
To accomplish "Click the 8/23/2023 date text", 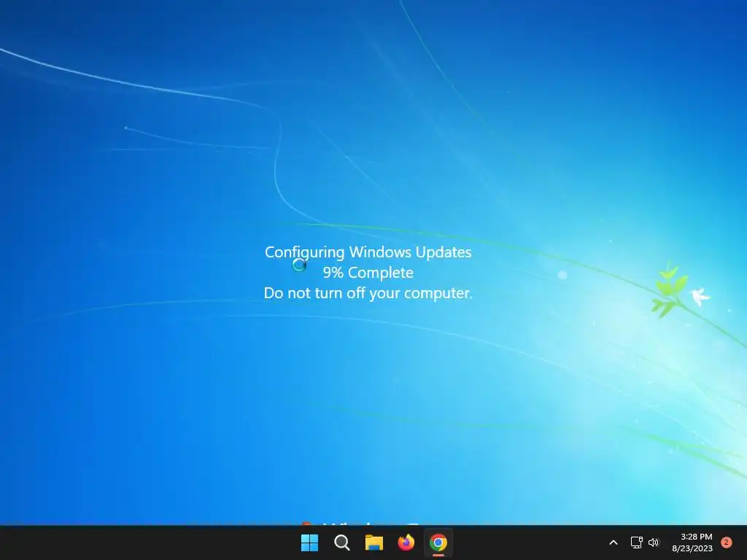I will [692, 548].
